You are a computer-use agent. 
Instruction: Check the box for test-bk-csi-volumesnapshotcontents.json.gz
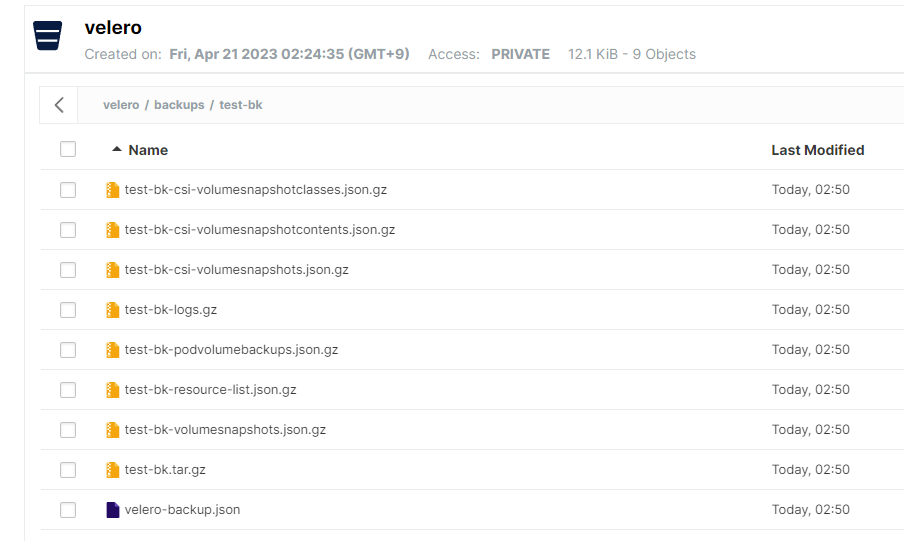[x=68, y=230]
